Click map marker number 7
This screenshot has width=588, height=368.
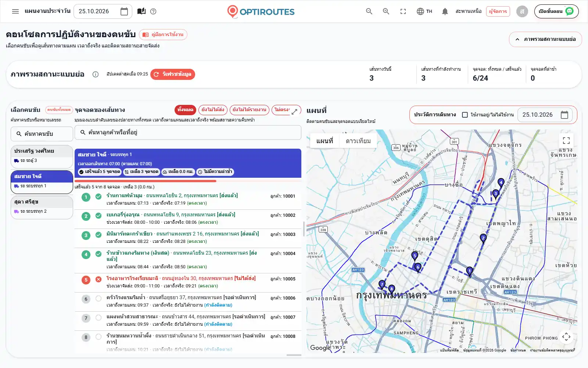pos(382,285)
